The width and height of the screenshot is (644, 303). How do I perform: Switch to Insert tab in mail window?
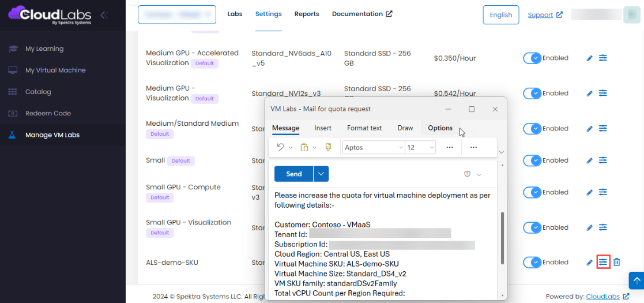pyautogui.click(x=323, y=128)
